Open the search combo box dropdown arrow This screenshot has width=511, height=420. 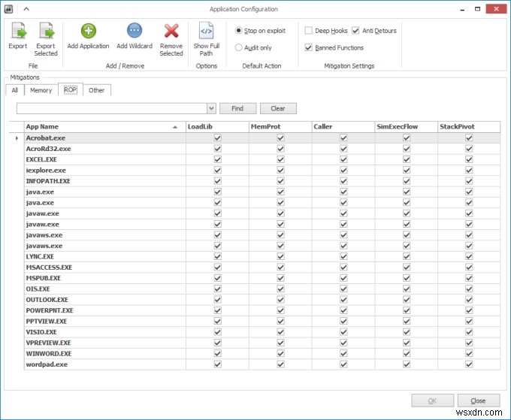[x=211, y=108]
